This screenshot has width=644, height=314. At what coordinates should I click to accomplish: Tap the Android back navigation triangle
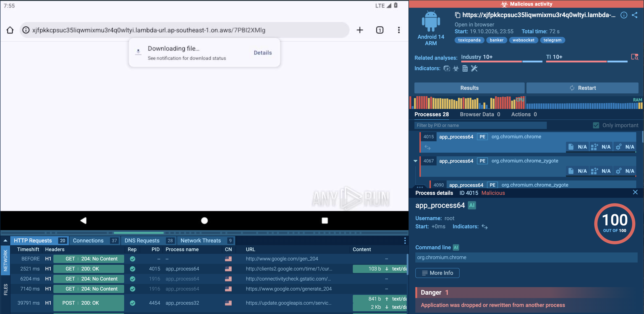pyautogui.click(x=83, y=220)
